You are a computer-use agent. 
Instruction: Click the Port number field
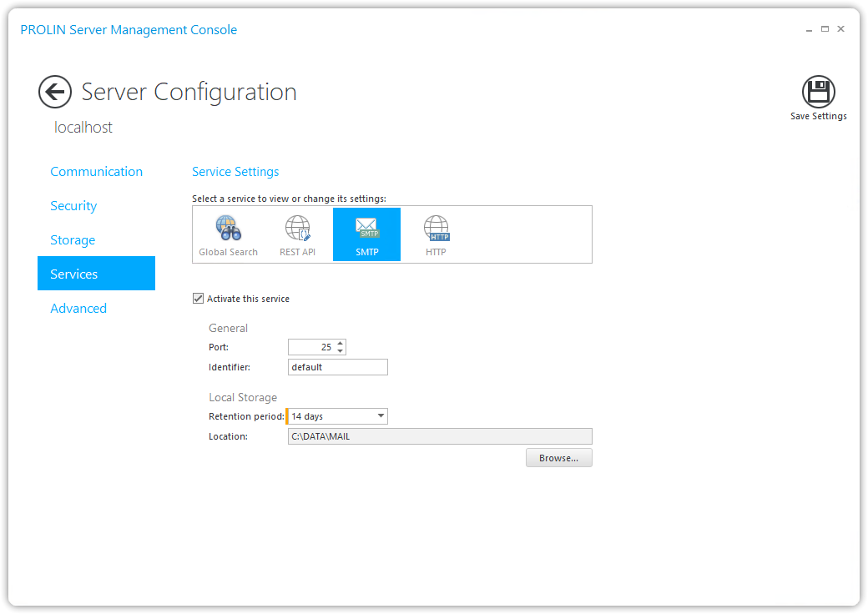click(310, 347)
